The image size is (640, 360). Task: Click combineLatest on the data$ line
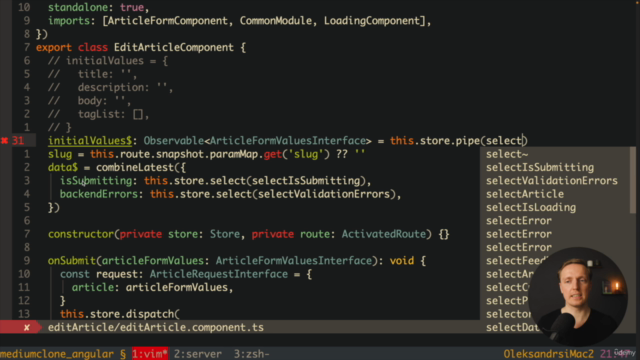point(135,167)
